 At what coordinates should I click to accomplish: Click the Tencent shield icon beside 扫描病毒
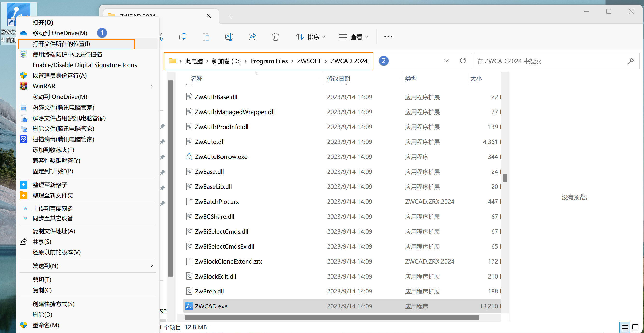(23, 139)
